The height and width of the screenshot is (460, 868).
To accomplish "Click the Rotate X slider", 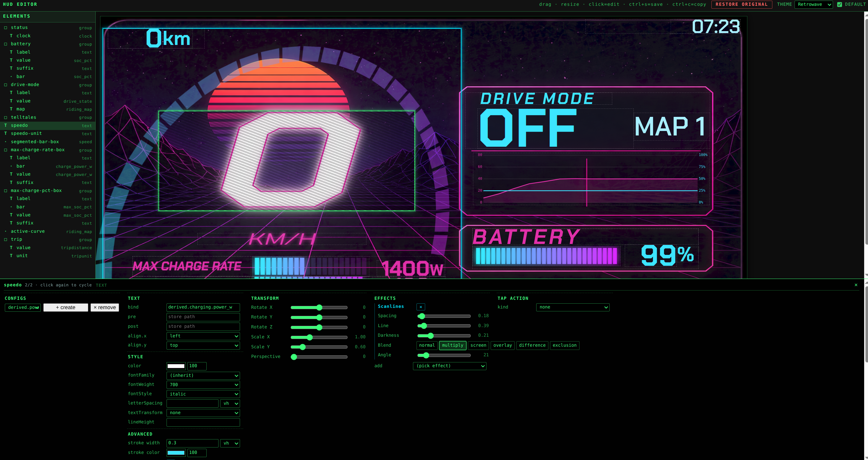I will [x=319, y=308].
